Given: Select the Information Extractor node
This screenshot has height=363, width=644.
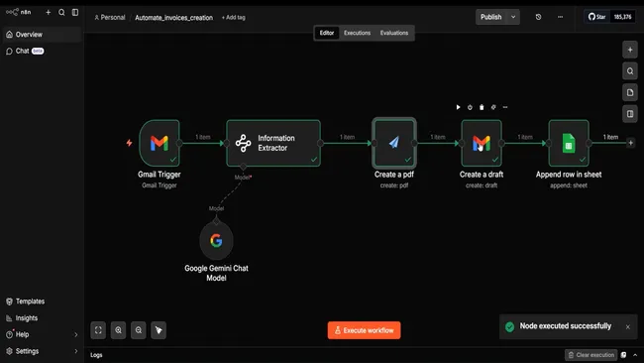Looking at the screenshot, I should coord(273,143).
